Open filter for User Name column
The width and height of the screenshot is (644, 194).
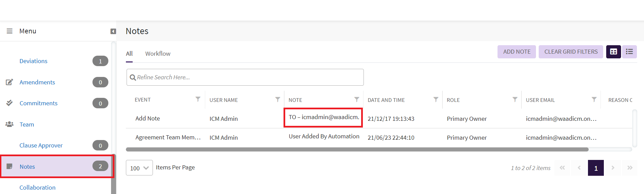click(x=277, y=100)
